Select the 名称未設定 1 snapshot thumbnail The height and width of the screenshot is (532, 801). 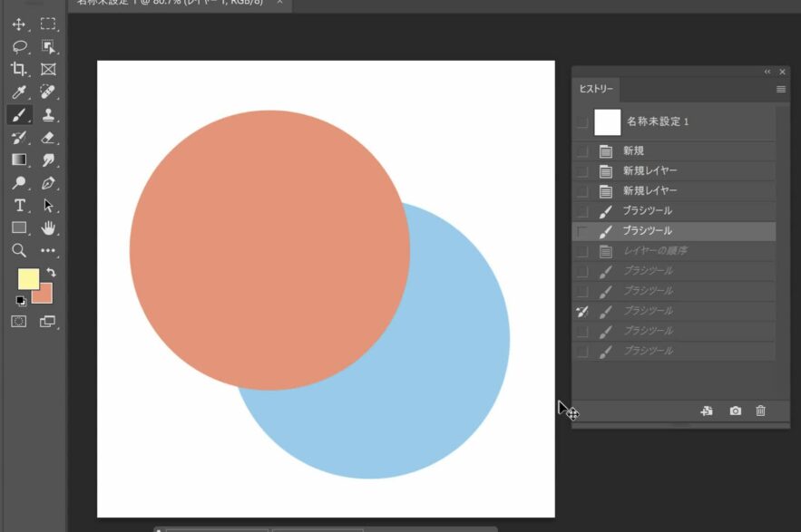(x=608, y=122)
